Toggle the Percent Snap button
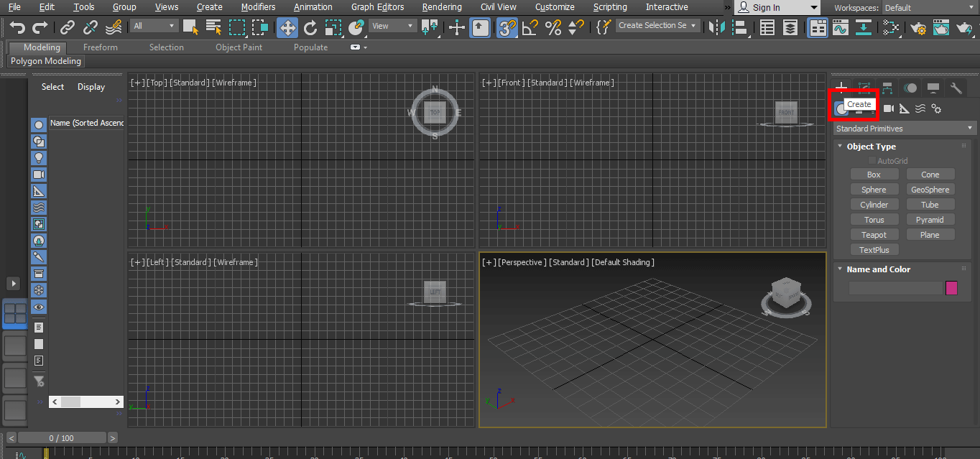The height and width of the screenshot is (459, 980). click(553, 28)
